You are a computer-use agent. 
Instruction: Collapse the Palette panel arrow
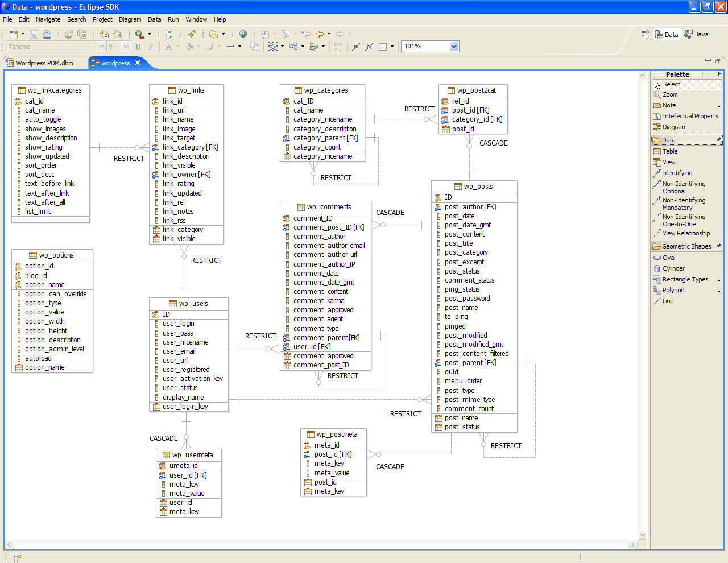pos(719,74)
